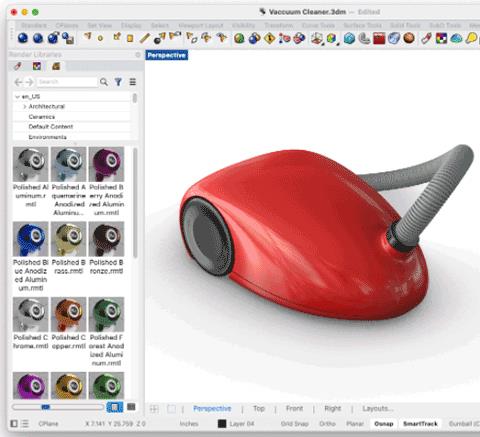Switch to the Standard toolbar tab

click(34, 26)
